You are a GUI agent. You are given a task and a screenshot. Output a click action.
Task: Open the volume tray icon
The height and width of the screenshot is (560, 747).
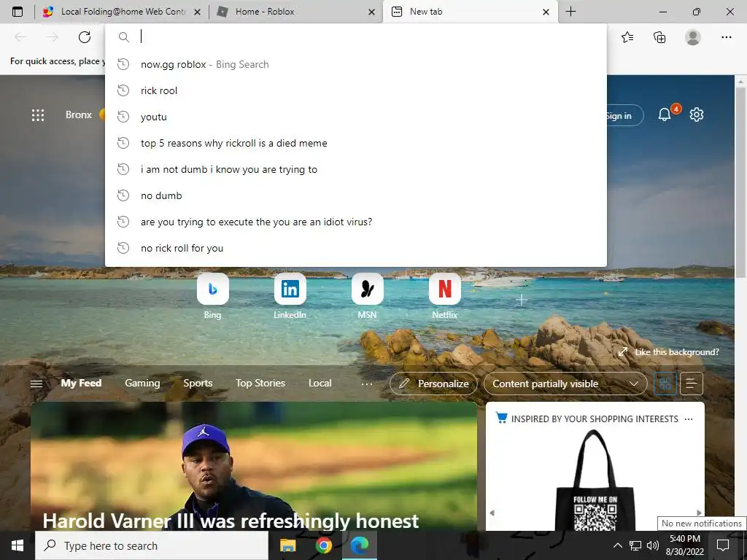pos(653,545)
